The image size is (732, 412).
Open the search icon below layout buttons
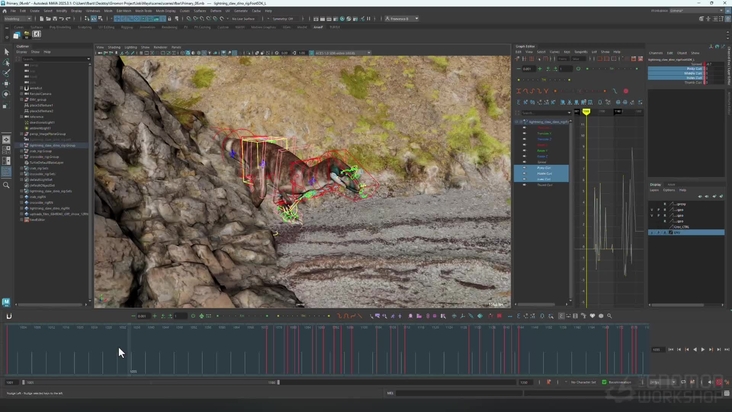7,185
